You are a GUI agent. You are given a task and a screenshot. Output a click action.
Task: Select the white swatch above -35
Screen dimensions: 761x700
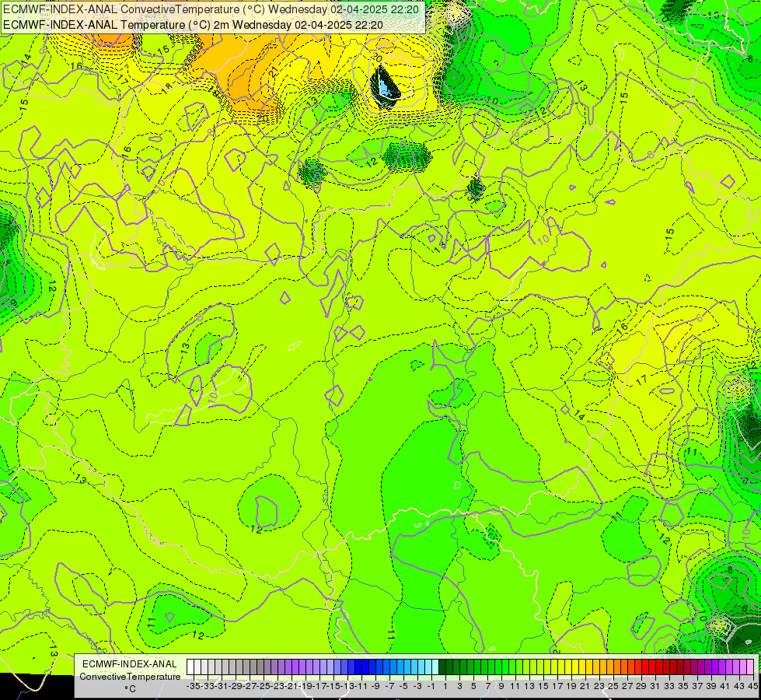pyautogui.click(x=190, y=667)
